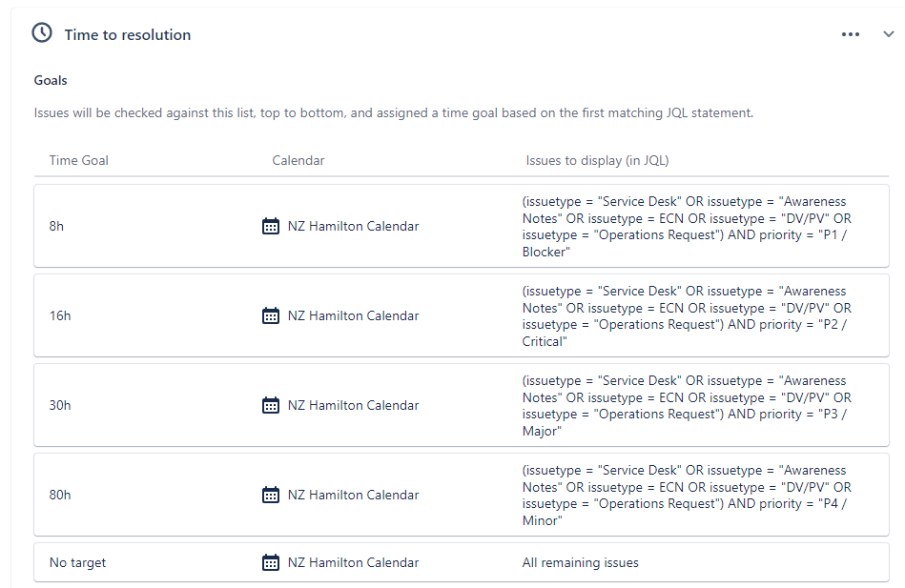Image resolution: width=905 pixels, height=588 pixels.
Task: Click the P2 / Critical JQL statement
Action: coord(687,315)
